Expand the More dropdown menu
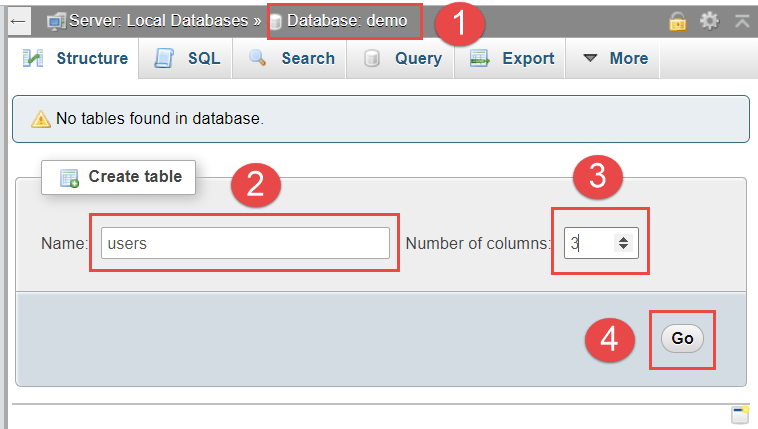This screenshot has height=429, width=758. pos(615,58)
